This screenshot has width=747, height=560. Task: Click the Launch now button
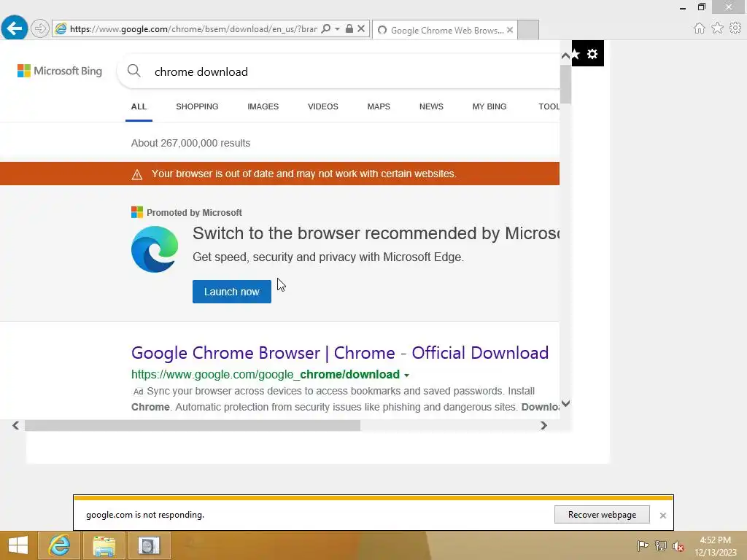click(232, 292)
